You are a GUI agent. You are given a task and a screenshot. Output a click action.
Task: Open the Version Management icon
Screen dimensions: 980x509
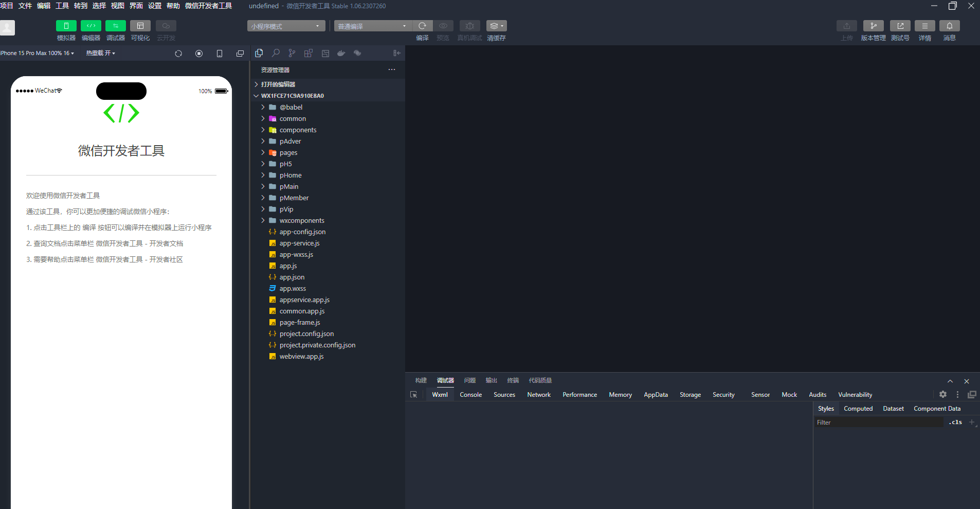(873, 26)
